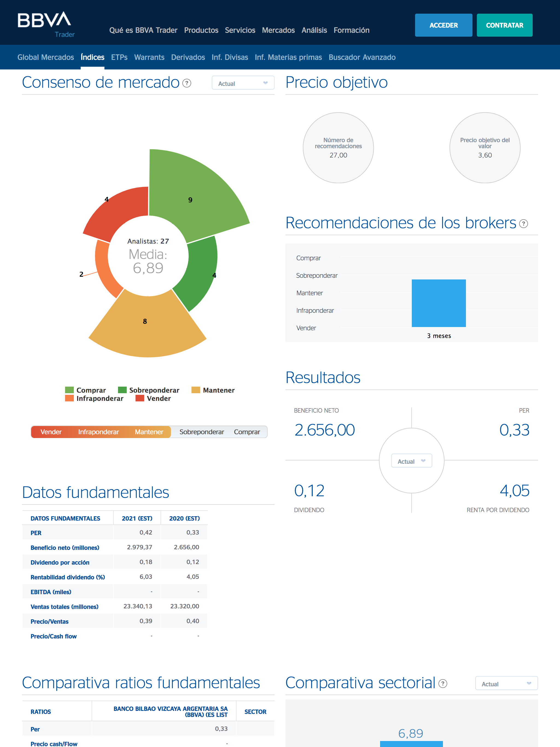Screen dimensions: 560x747
Task: Click the 2021 (EST) column header
Action: click(137, 518)
